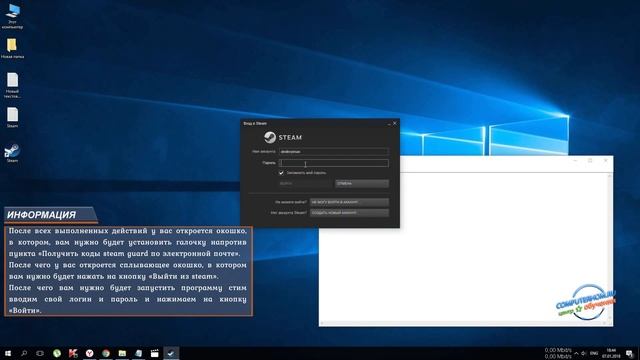Maximize the white background window
Viewport: 640px width, 360px height.
click(x=590, y=161)
